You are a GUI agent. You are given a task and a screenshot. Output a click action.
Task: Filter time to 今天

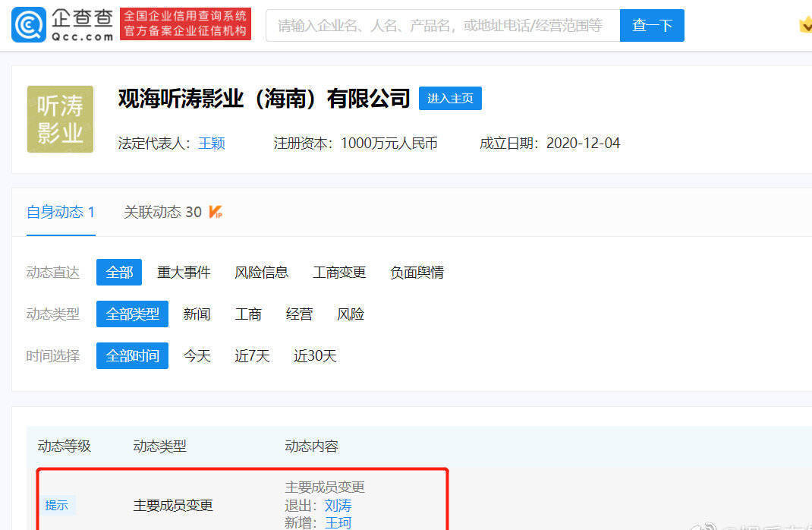pos(197,356)
